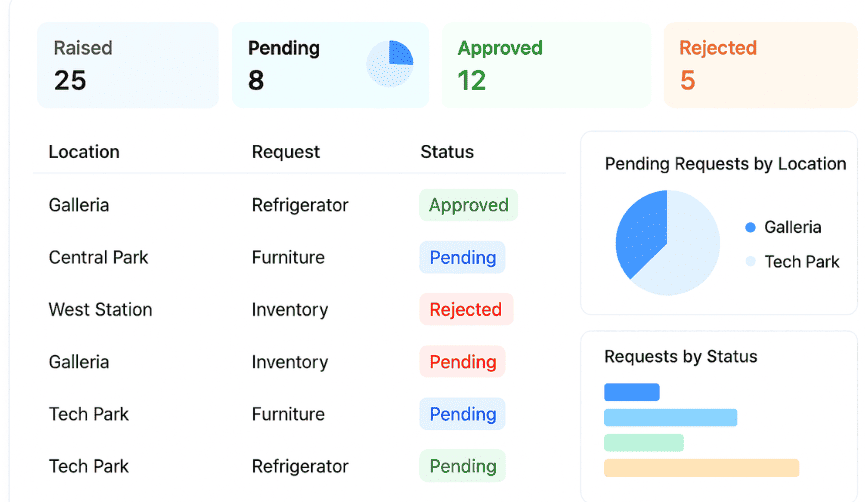Image resolution: width=865 pixels, height=502 pixels.
Task: Click the Approved badge for Galleria Refrigerator
Action: click(x=468, y=205)
